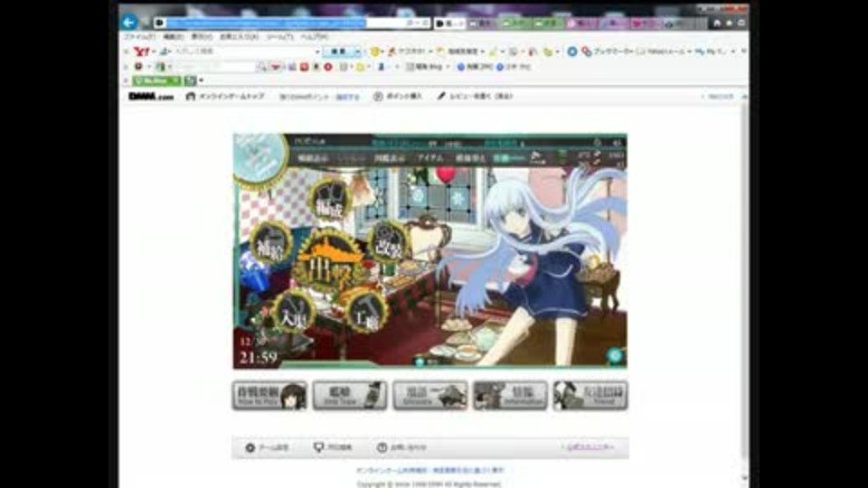The image size is (868, 488).
Task: Click the green McAfee toolbar badge
Action: (x=156, y=80)
